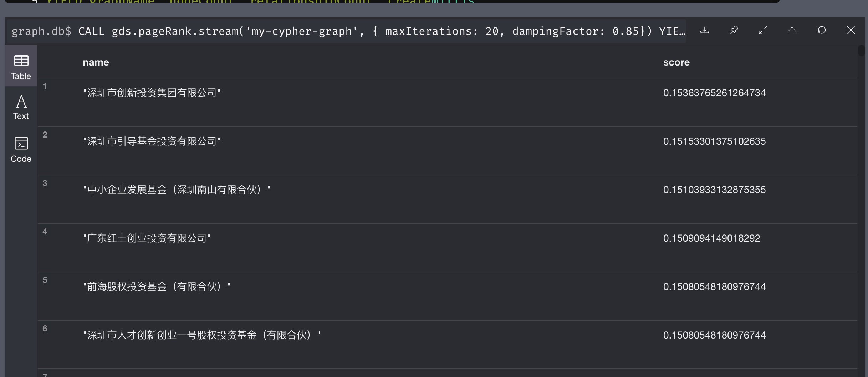The width and height of the screenshot is (868, 377).
Task: Select name cell "广东红土创业投资有限公司"
Action: [147, 238]
